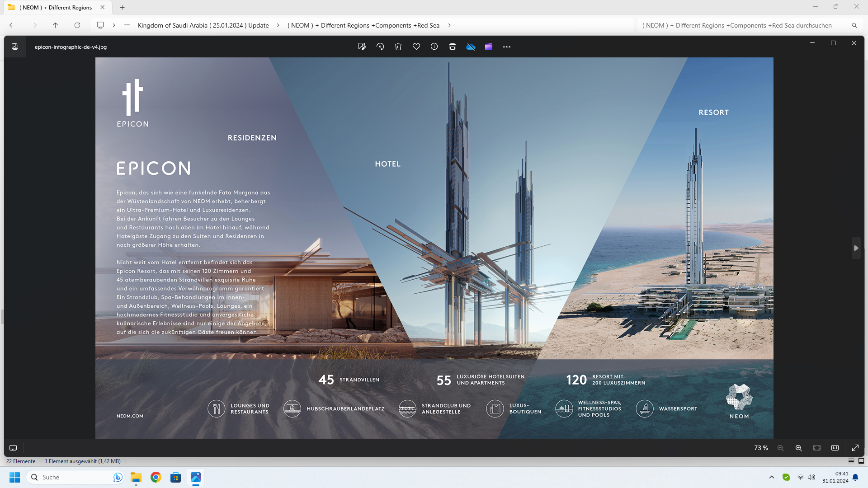The image size is (868, 488).
Task: Rotate the image with the rotate icon
Action: 380,47
